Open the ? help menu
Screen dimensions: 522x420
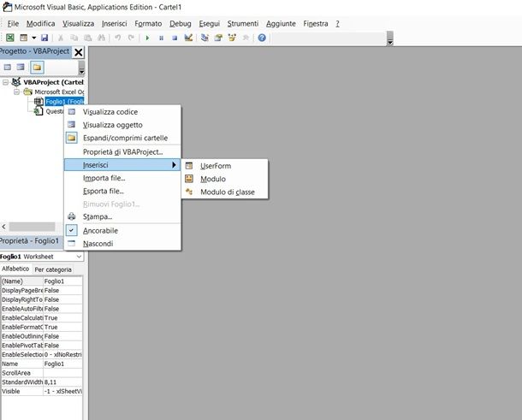337,24
